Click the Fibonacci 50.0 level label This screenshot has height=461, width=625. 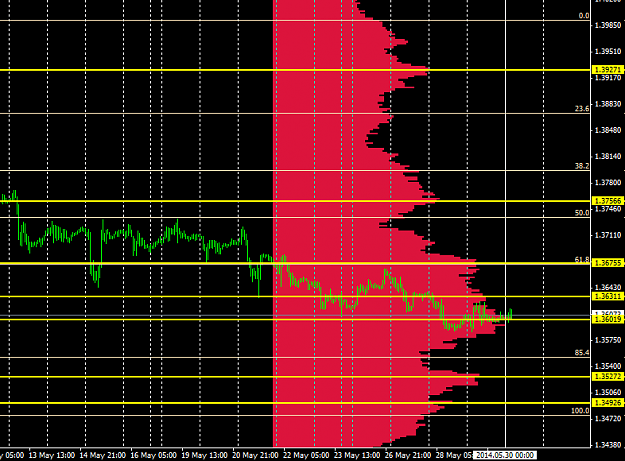coord(582,213)
